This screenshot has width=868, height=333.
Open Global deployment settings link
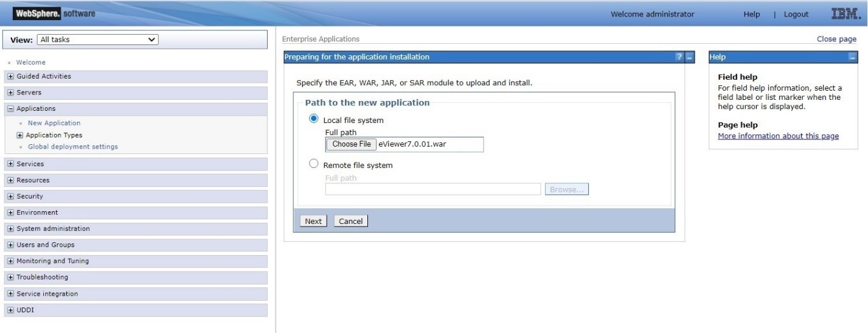point(73,147)
